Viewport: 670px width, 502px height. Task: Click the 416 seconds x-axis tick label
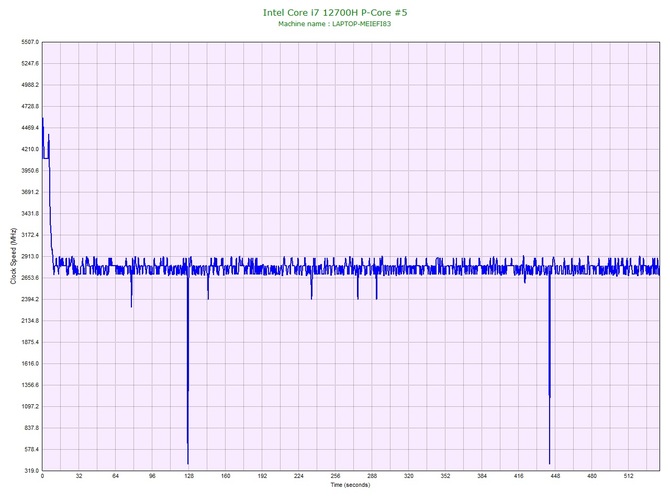(519, 476)
